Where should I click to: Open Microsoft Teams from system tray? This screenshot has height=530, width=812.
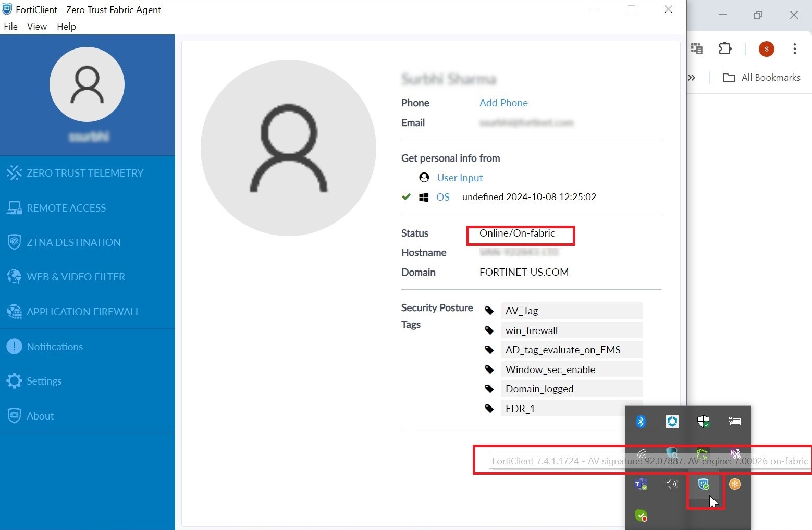pyautogui.click(x=641, y=484)
